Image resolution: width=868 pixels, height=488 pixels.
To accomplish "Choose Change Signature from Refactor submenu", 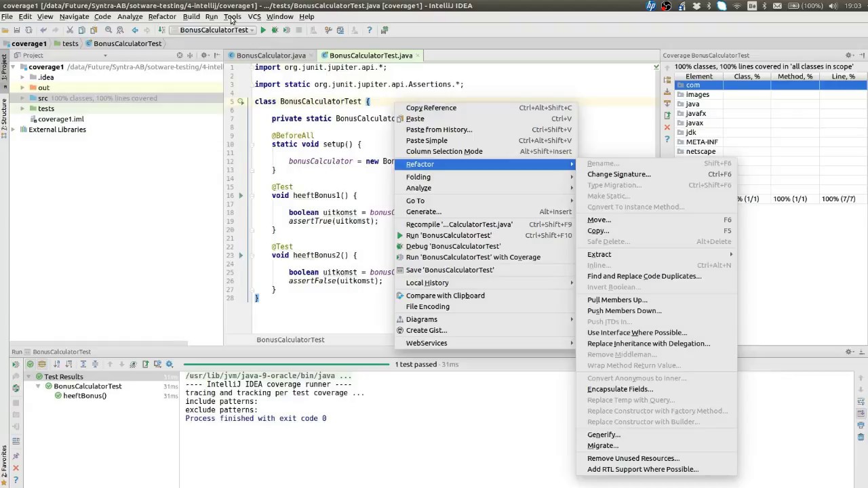I will click(656, 174).
